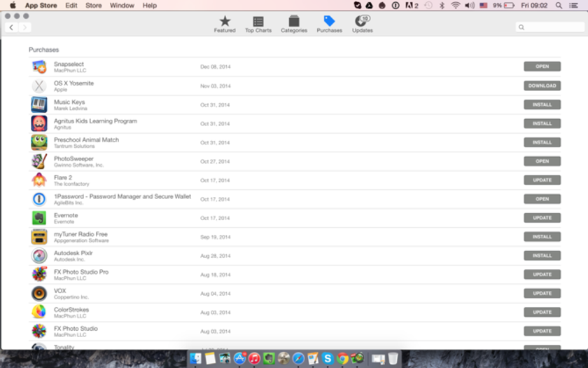Click the battery status in menu bar
The height and width of the screenshot is (368, 588).
[503, 6]
